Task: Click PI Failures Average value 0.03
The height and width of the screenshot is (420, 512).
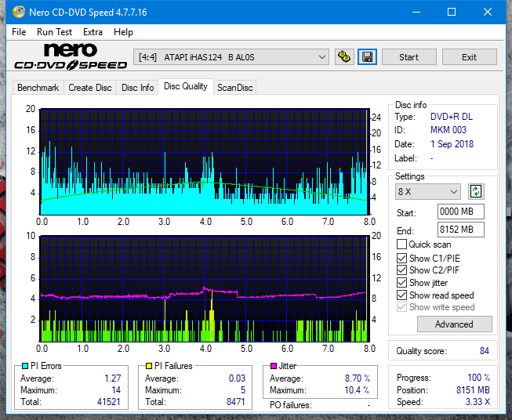Action: click(237, 378)
